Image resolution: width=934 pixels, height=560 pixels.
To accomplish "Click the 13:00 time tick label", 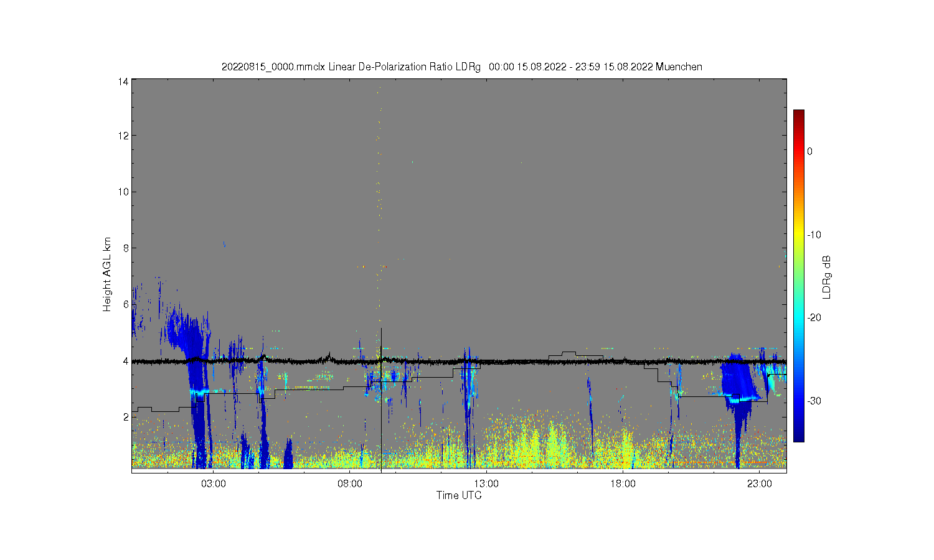I will 486,483.
